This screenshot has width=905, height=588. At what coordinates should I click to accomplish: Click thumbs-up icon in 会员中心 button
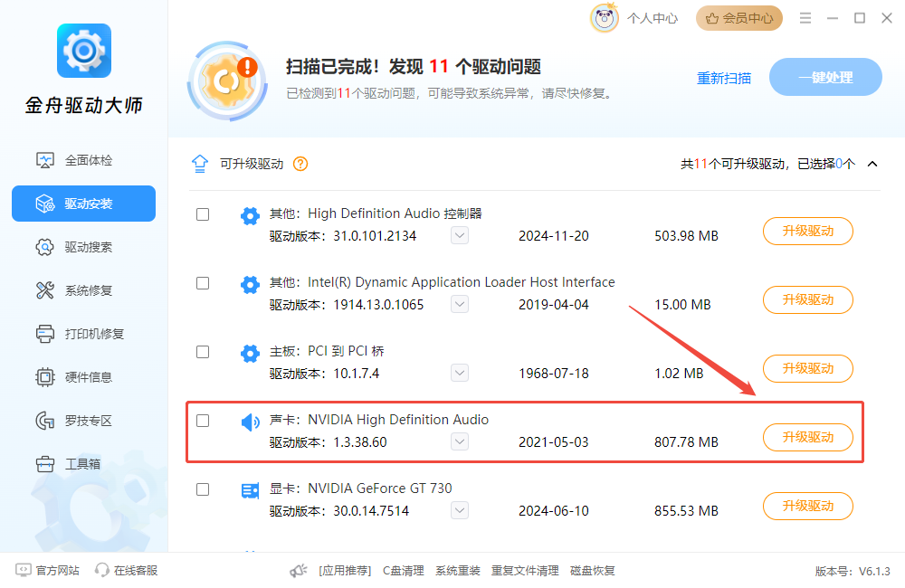pos(712,18)
